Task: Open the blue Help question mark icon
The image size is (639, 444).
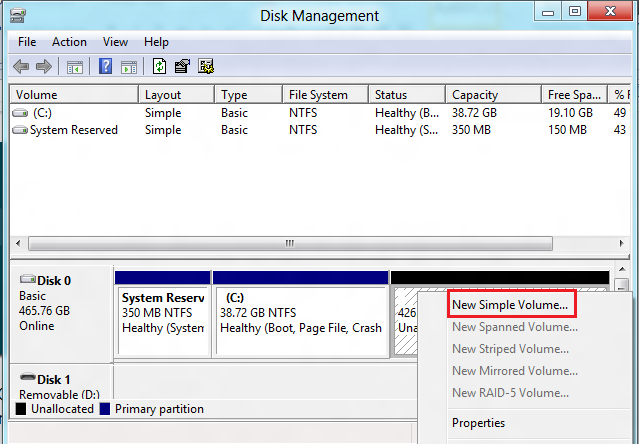Action: click(106, 66)
